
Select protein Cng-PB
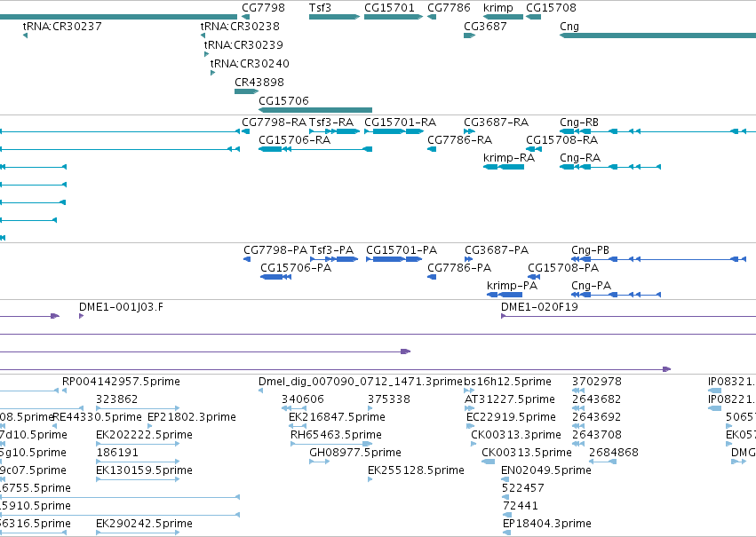(x=590, y=250)
